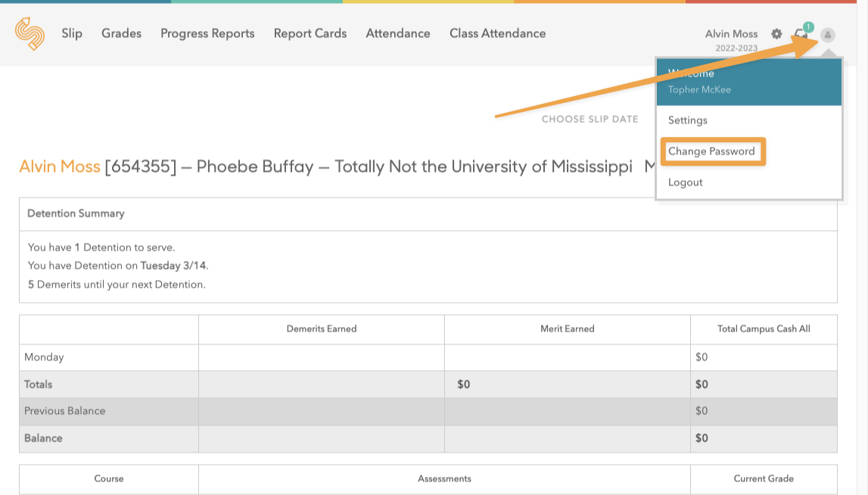Image resolution: width=868 pixels, height=495 pixels.
Task: Click the user profile avatar icon
Action: 828,34
